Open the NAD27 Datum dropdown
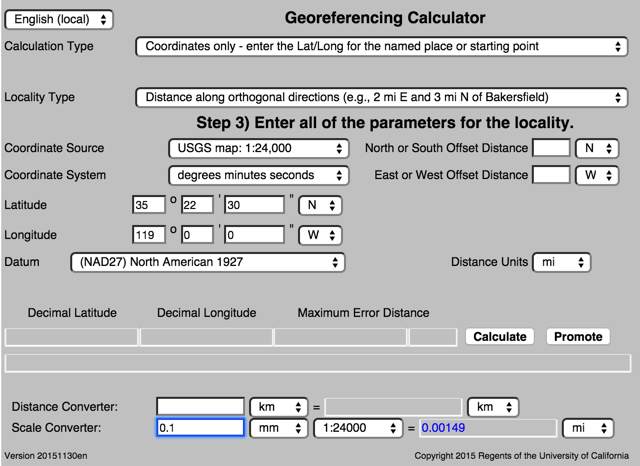640x466 pixels. (207, 262)
